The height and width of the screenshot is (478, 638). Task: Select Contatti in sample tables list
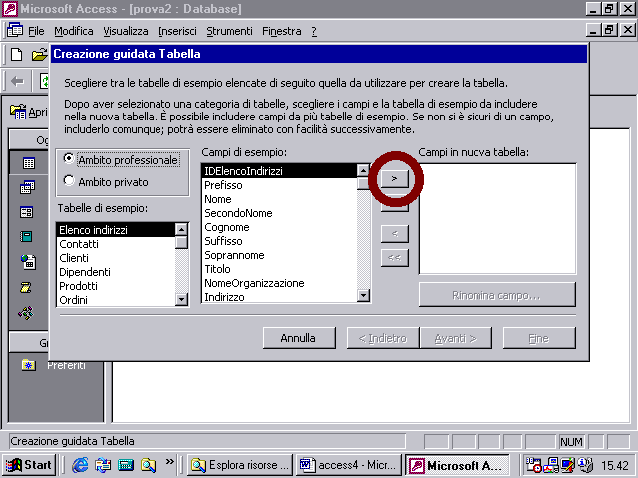tap(116, 244)
